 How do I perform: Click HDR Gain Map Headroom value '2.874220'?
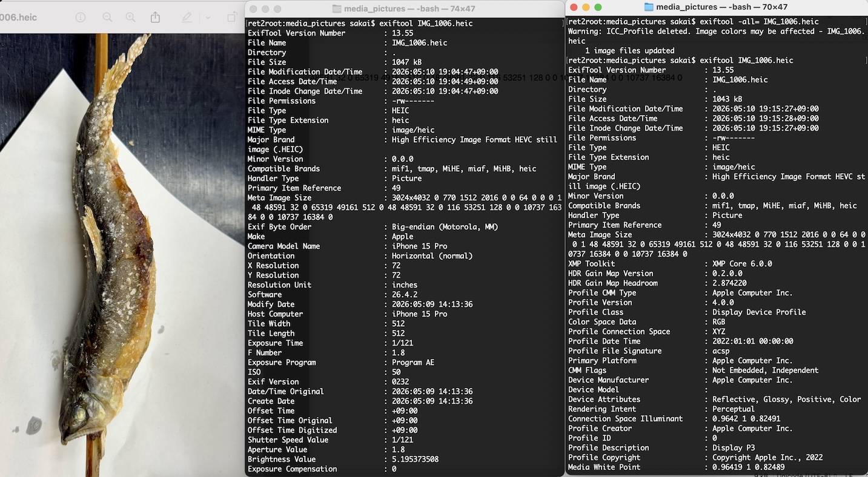730,283
